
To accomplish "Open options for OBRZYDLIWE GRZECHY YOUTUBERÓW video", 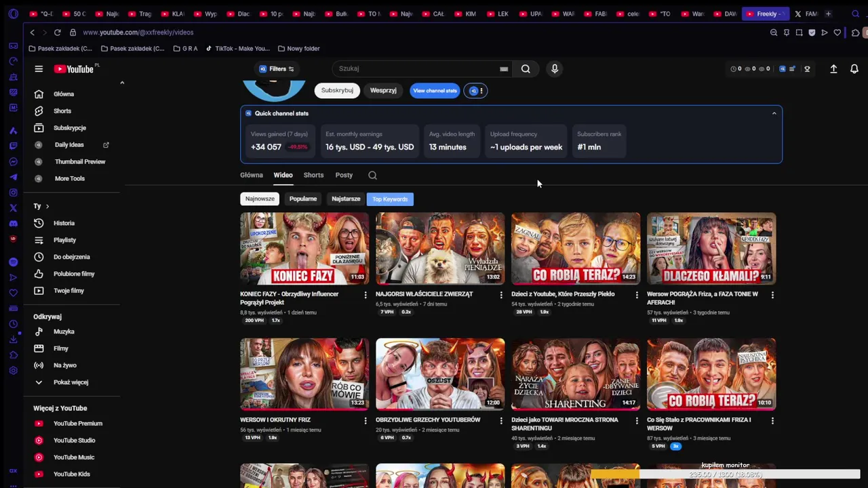I will click(x=501, y=420).
